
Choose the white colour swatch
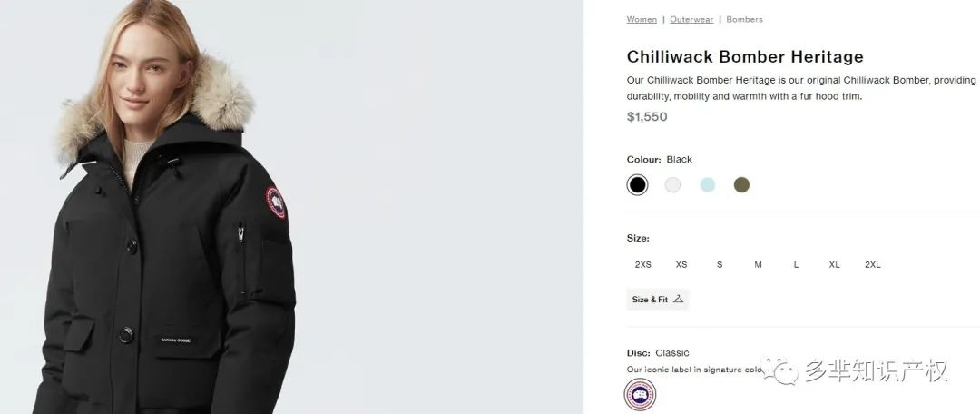pyautogui.click(x=672, y=185)
